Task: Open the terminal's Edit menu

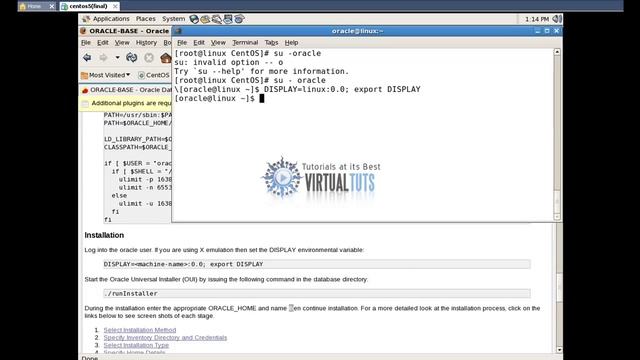Action: (199, 42)
